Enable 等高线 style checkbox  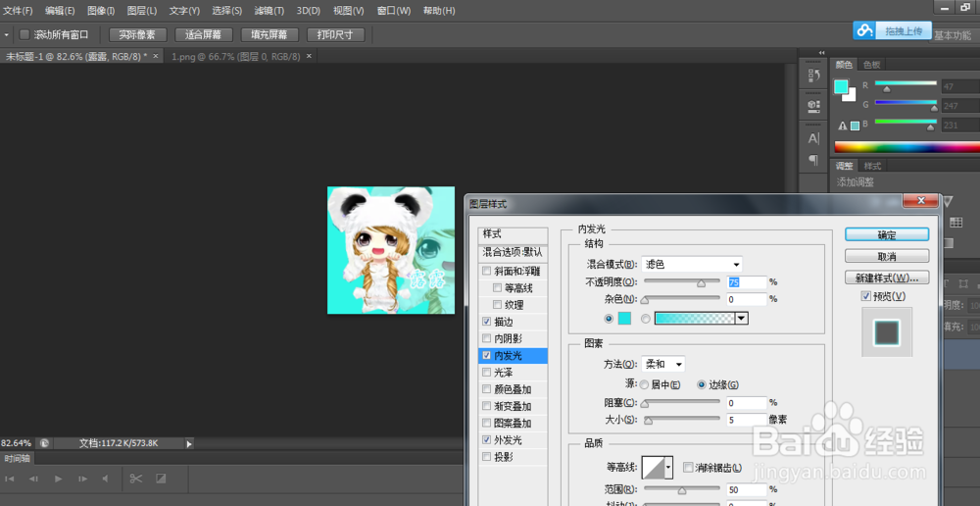coord(498,288)
